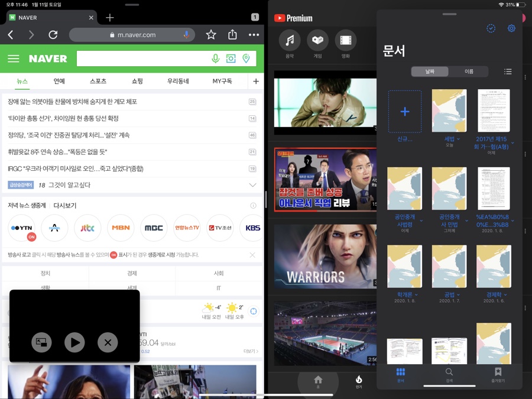The width and height of the screenshot is (532, 399).
Task: Tap the Naver voice search microphone
Action: tap(215, 59)
